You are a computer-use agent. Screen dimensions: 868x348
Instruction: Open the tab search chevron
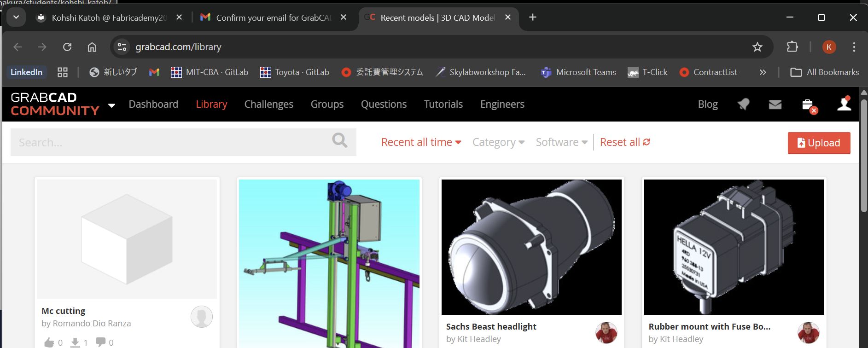16,17
